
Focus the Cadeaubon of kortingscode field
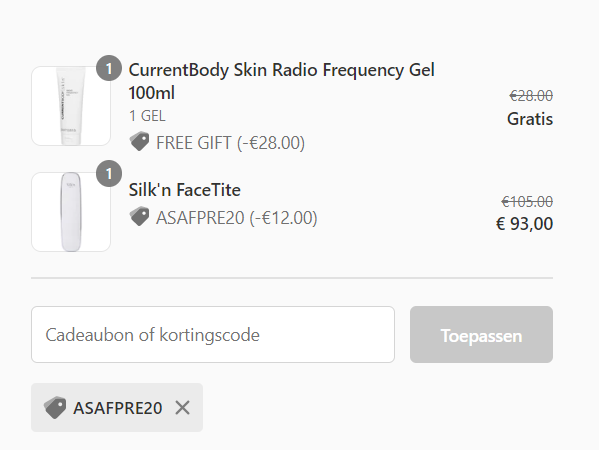(213, 335)
